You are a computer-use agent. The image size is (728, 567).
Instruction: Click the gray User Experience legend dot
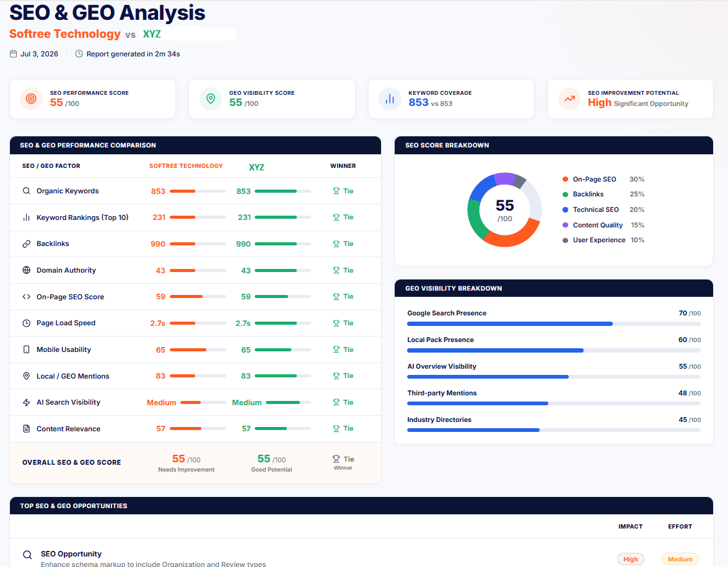(565, 240)
